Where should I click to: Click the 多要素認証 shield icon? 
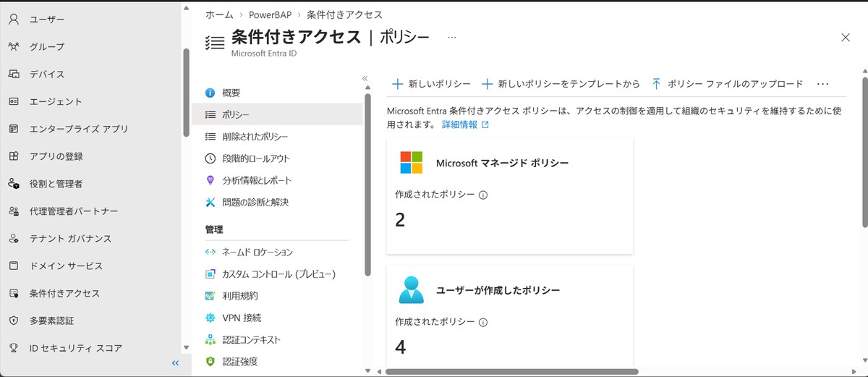(x=13, y=321)
